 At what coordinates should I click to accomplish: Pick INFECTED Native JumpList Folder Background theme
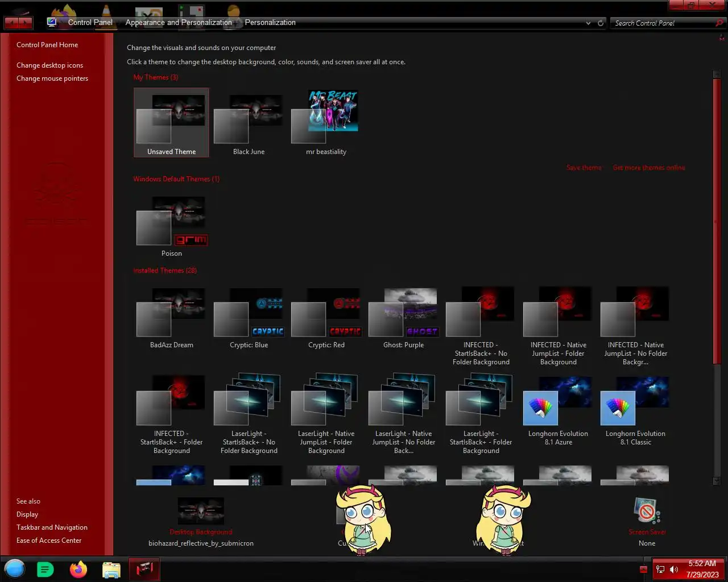[x=558, y=326]
